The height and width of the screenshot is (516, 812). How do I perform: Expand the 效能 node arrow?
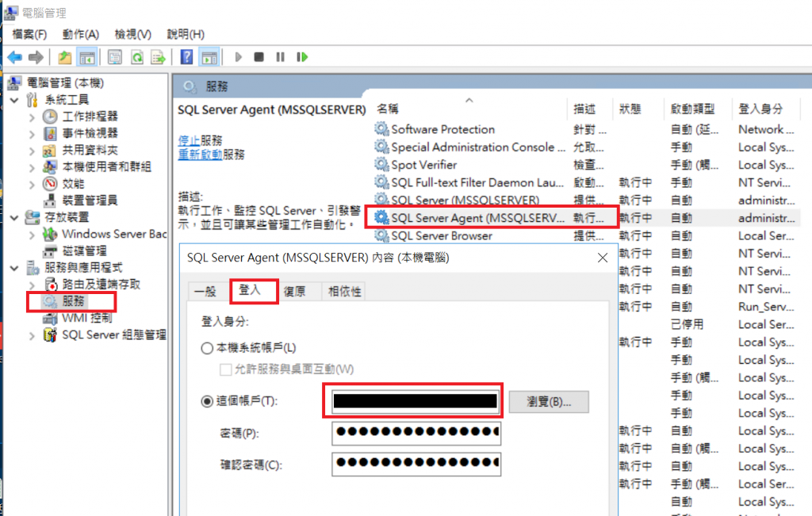point(32,184)
